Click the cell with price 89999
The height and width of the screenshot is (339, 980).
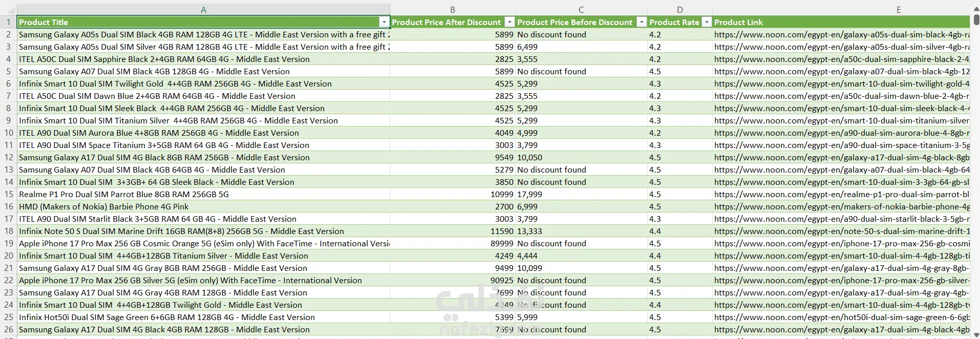pos(502,244)
